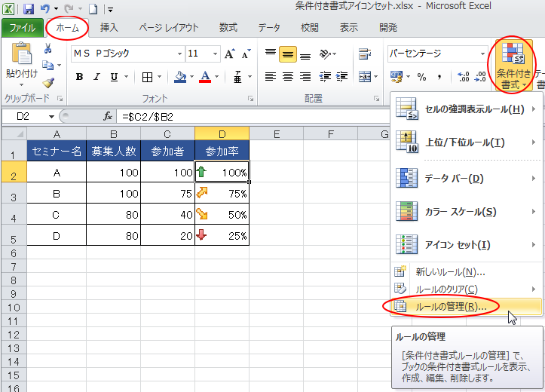Decrease font size with small A icon
The width and height of the screenshot is (545, 392).
tap(246, 54)
